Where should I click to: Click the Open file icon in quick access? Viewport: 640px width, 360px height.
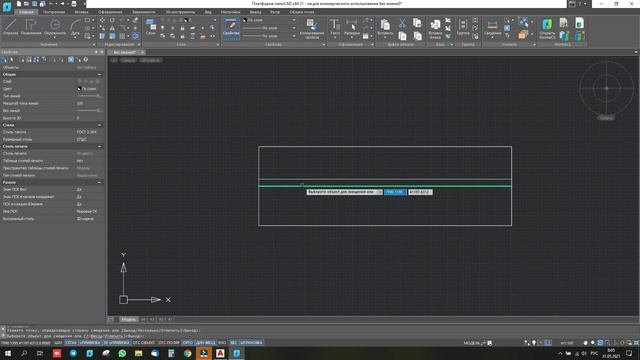point(27,4)
